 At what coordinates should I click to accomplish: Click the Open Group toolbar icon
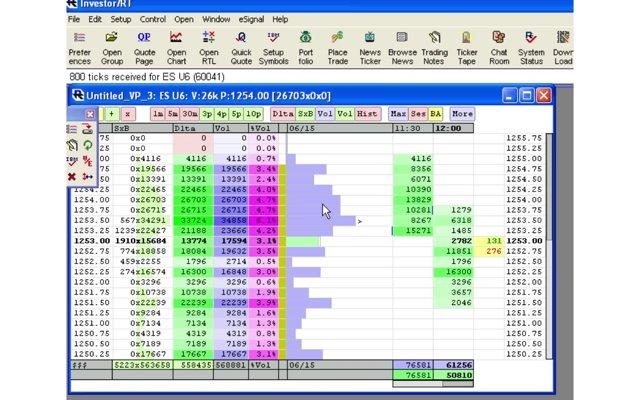click(112, 48)
